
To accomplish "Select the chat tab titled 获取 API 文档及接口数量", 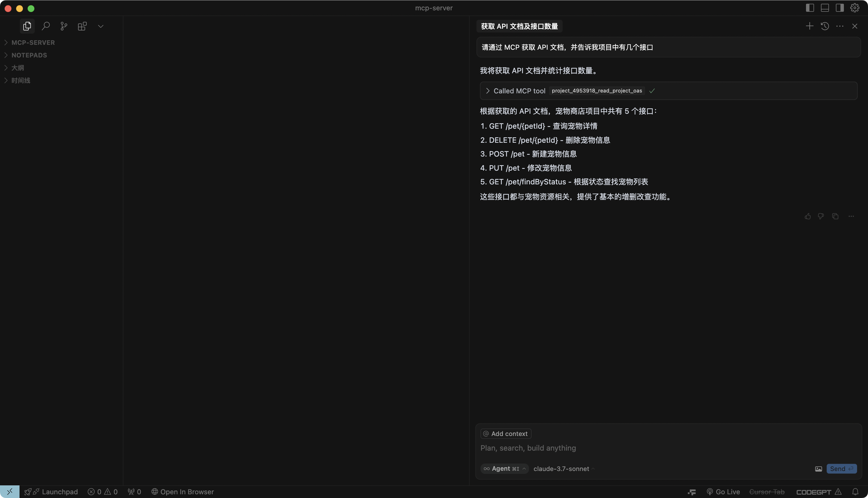I will coord(519,26).
